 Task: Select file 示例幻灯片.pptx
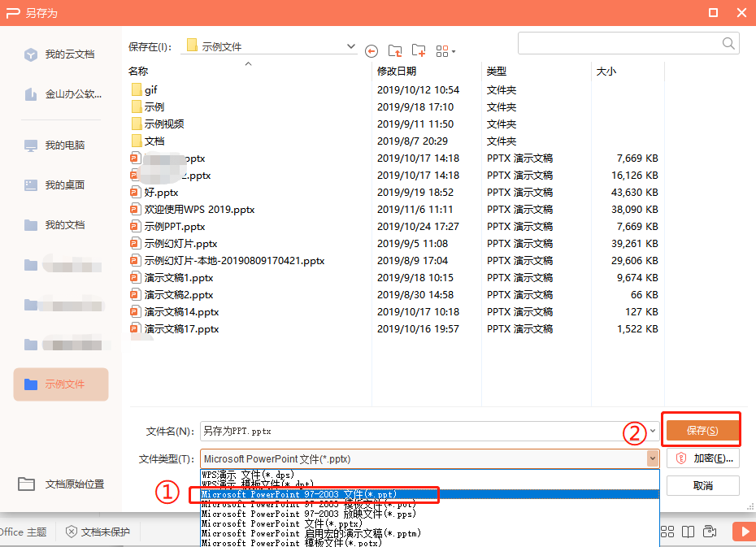click(x=174, y=244)
